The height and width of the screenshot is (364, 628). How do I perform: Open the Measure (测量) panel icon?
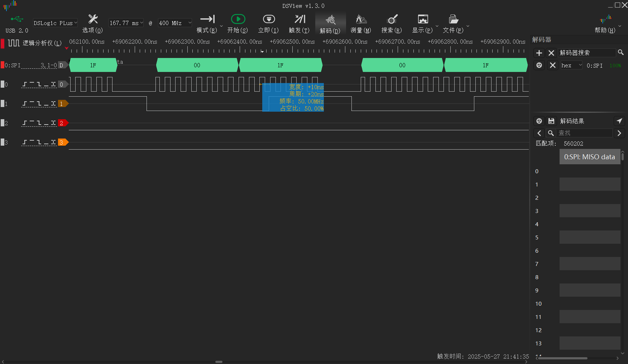(361, 19)
